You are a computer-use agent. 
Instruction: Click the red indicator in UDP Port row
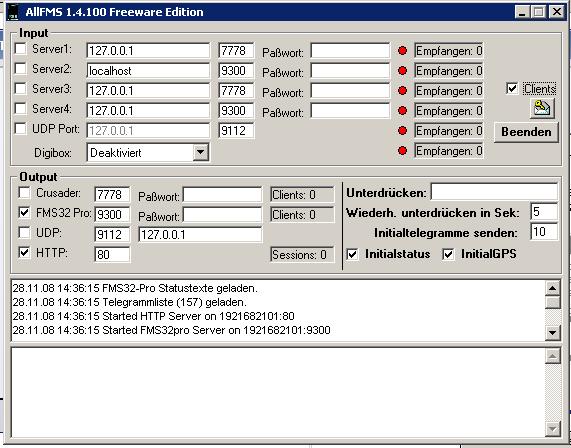[402, 130]
